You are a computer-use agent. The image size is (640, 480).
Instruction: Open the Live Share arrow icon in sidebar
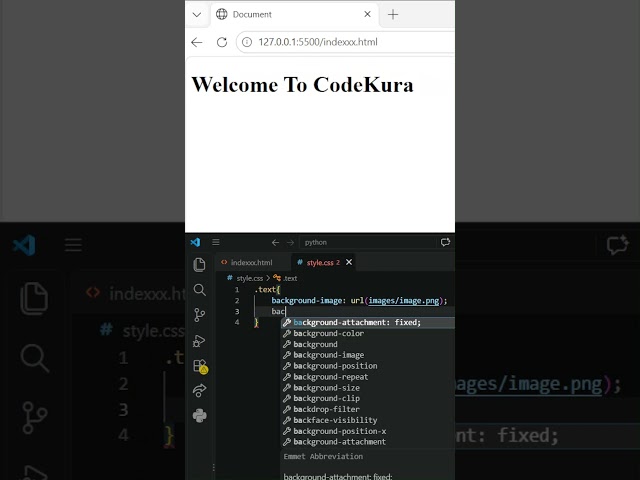[x=199, y=391]
